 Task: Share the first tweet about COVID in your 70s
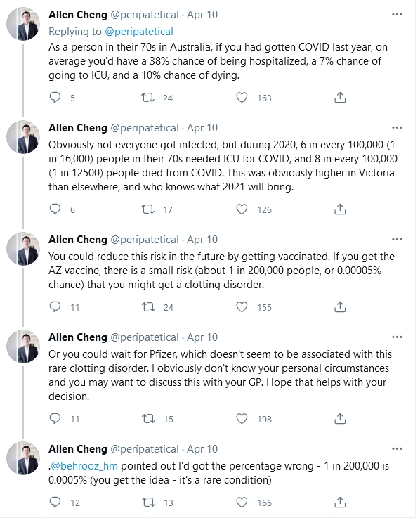340,98
